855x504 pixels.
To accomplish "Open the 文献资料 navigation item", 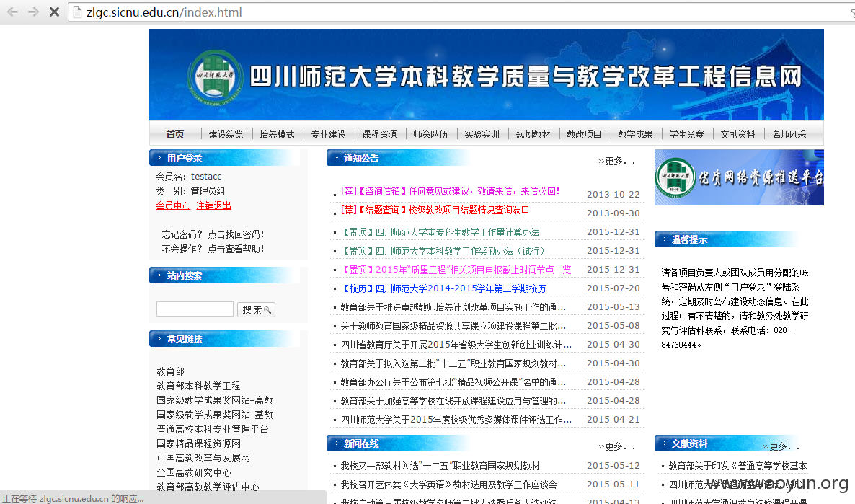I will click(x=737, y=134).
